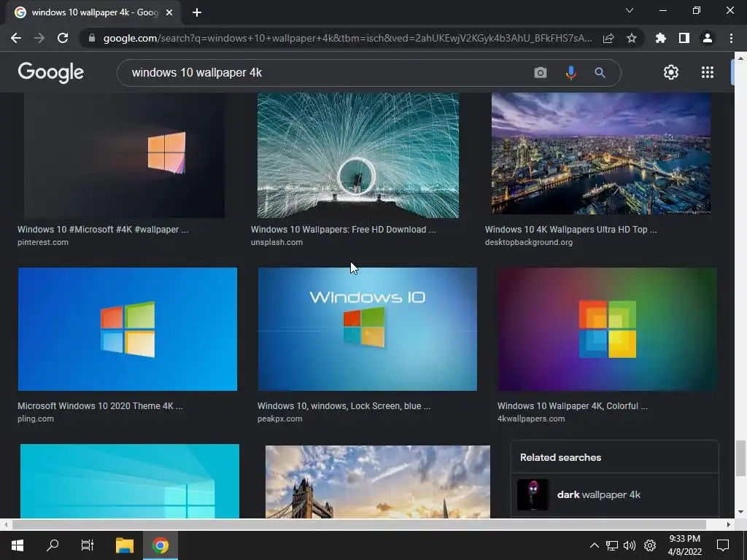The height and width of the screenshot is (560, 747).
Task: Click the address bar URL
Action: tap(348, 38)
